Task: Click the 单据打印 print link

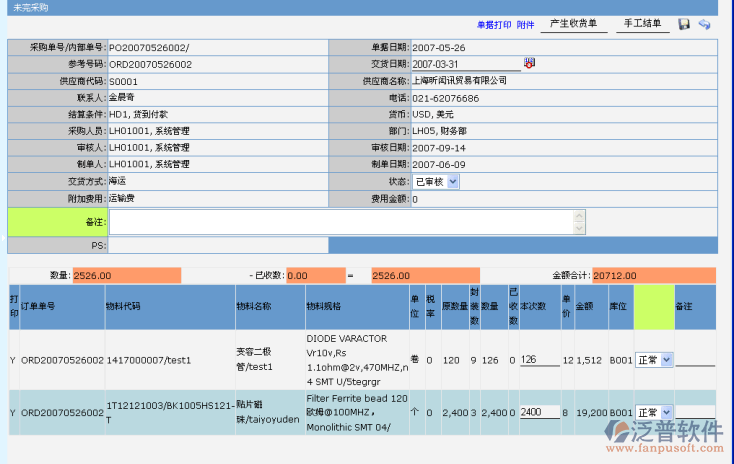Action: point(494,24)
